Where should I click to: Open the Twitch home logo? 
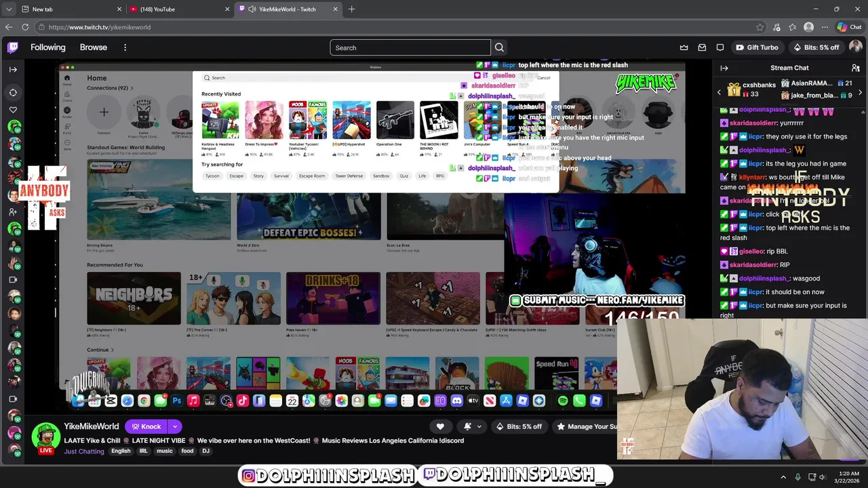(13, 47)
